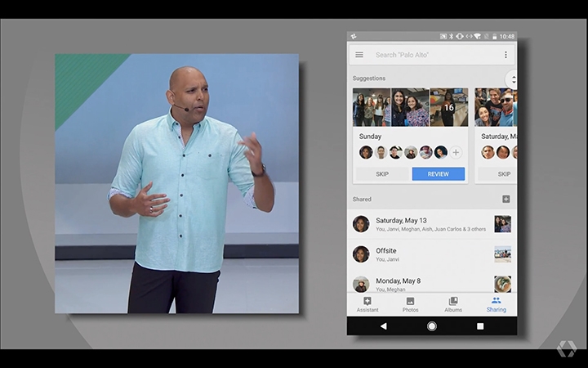
Task: Tap the pinwheel notification icon
Action: 354,37
